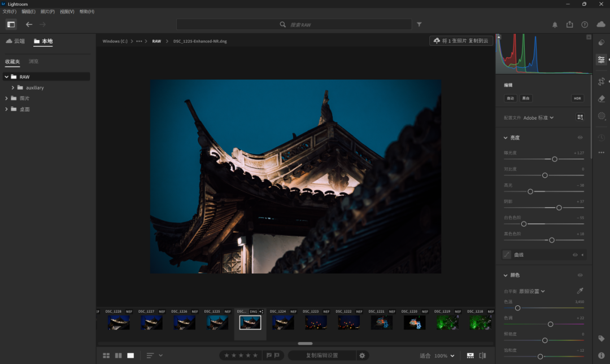Toggle the 曲线 curve eye icon
Screen dimensions: 610x364
coord(574,255)
